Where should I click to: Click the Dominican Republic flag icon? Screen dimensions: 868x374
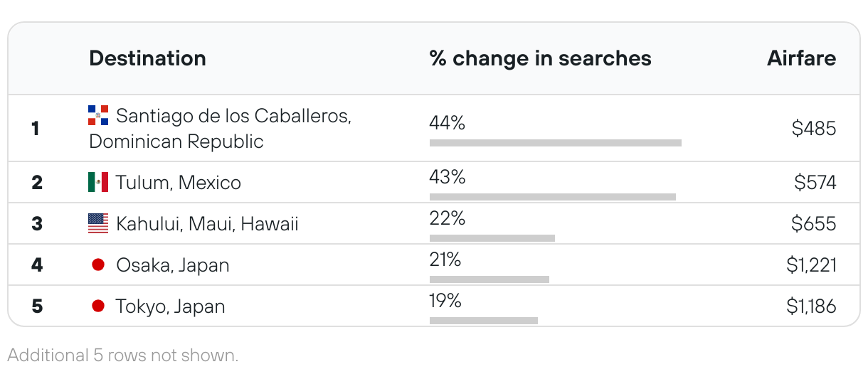98,115
